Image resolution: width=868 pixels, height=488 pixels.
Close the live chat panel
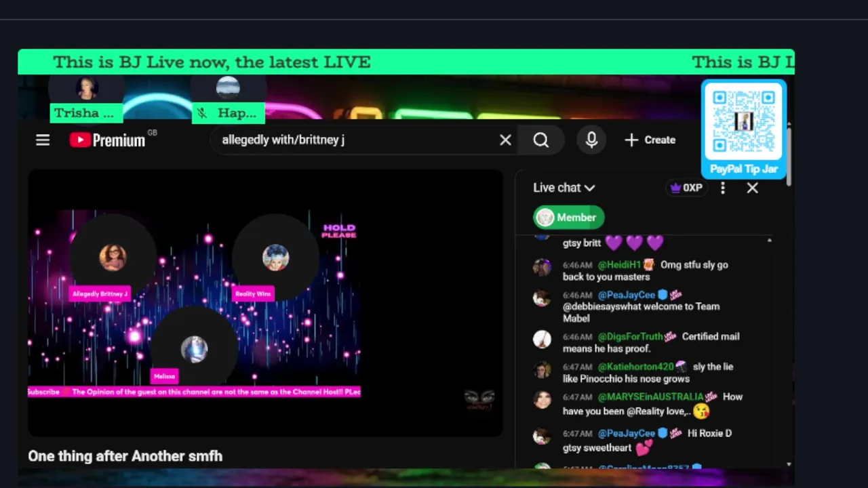752,188
